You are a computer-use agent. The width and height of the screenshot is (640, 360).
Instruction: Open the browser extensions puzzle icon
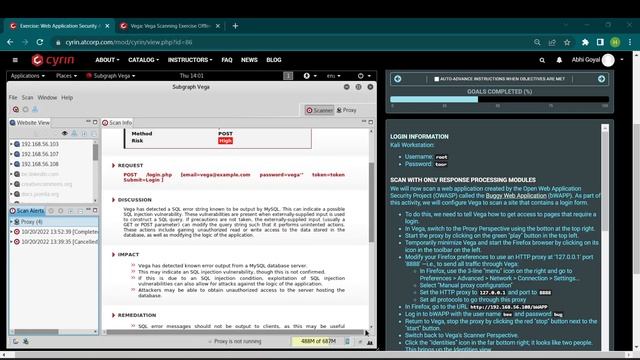tap(585, 42)
